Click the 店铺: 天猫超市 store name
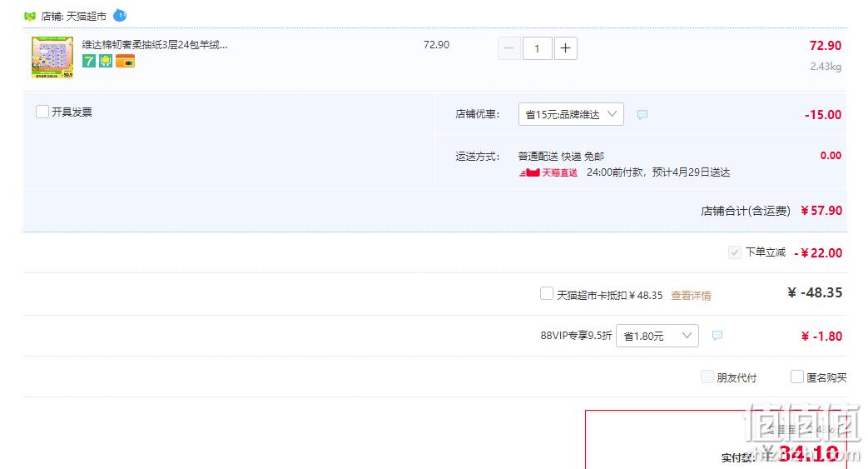Image resolution: width=868 pixels, height=469 pixels. click(x=73, y=17)
